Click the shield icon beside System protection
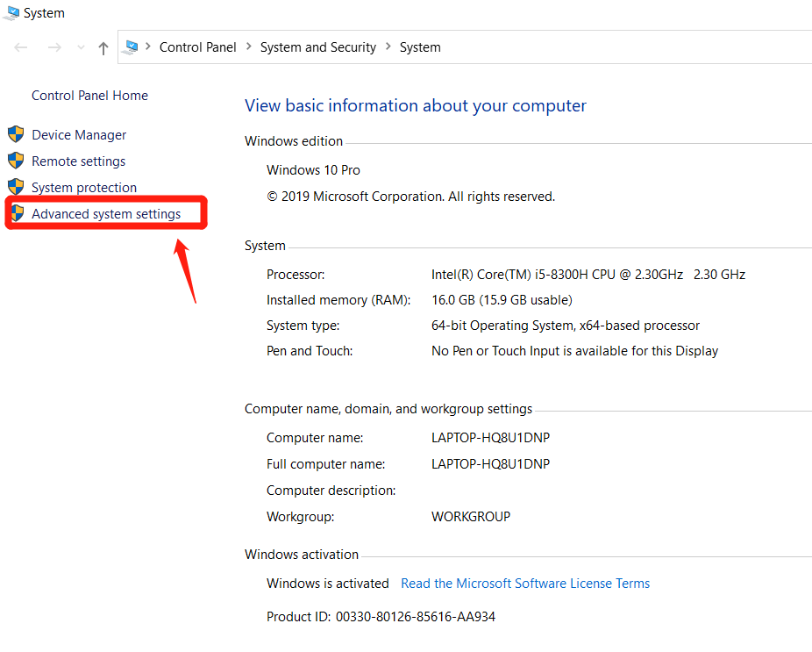Image resolution: width=812 pixels, height=652 pixels. 16,187
